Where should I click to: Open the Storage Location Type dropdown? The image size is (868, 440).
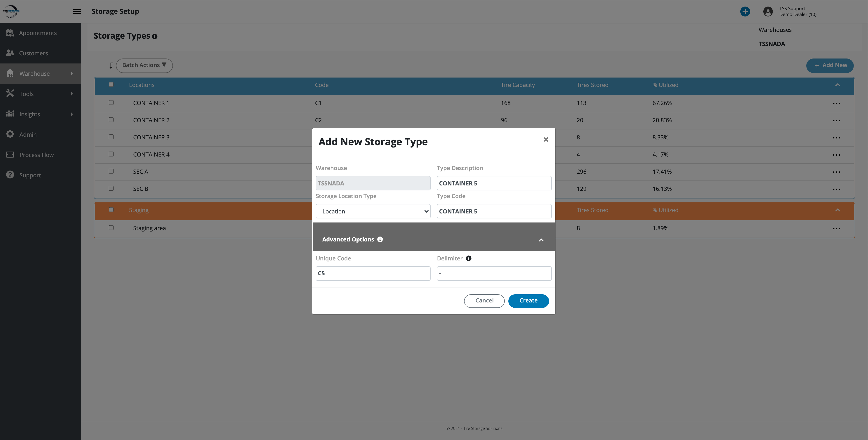point(373,211)
